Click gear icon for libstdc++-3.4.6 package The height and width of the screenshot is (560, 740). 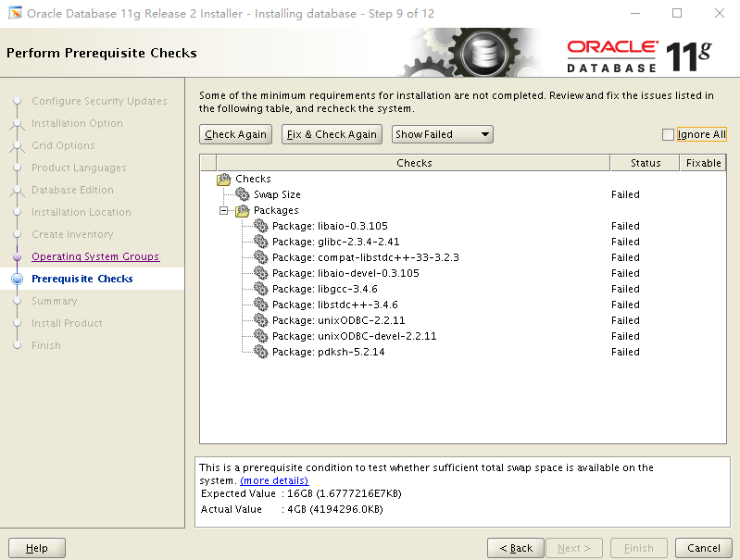click(260, 305)
